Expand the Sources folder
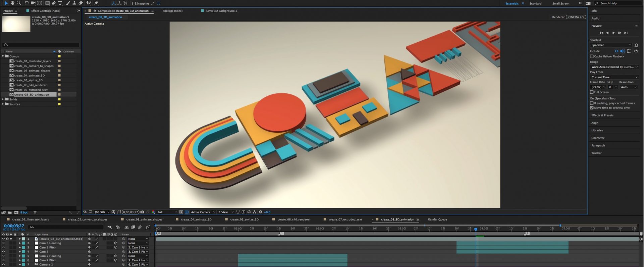Screen dimensions: 644x267 coord(3,104)
